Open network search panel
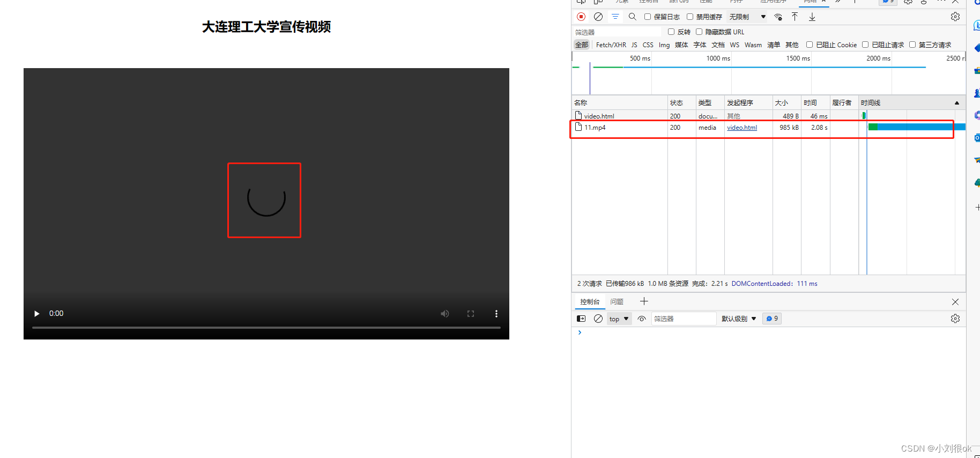The image size is (980, 458). (633, 17)
